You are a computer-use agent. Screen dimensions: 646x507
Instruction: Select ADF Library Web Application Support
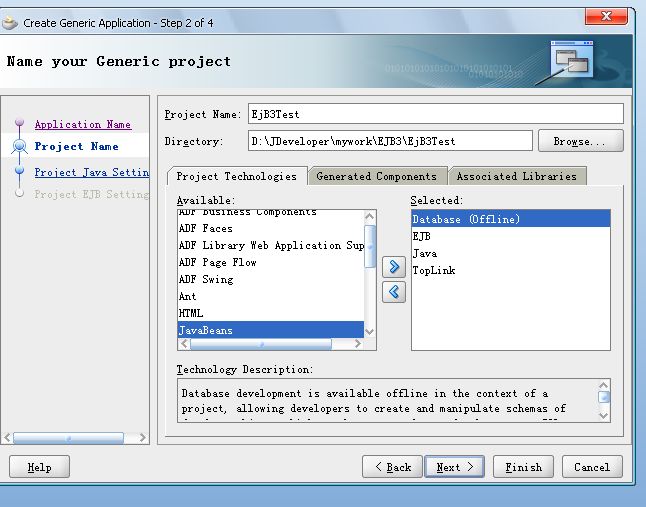271,245
